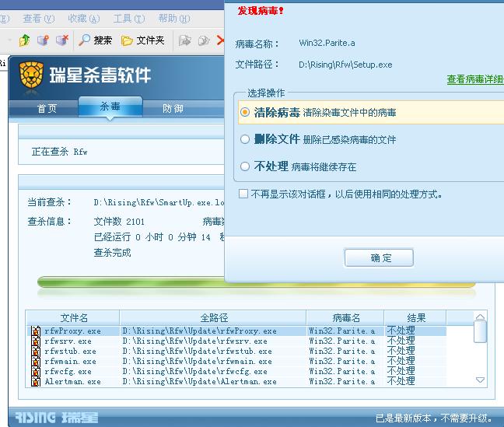Click path D:\Rising\Rfw\Update\Alertman.exe

click(200, 381)
